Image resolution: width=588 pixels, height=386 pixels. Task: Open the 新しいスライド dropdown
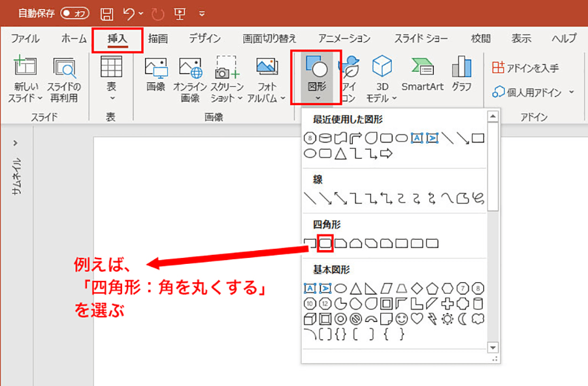pyautogui.click(x=25, y=98)
